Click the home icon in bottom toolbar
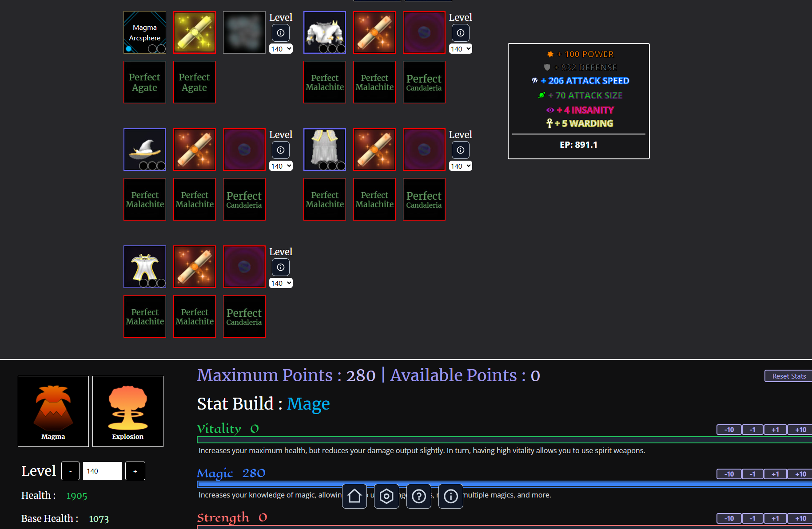The height and width of the screenshot is (529, 812). [x=354, y=496]
